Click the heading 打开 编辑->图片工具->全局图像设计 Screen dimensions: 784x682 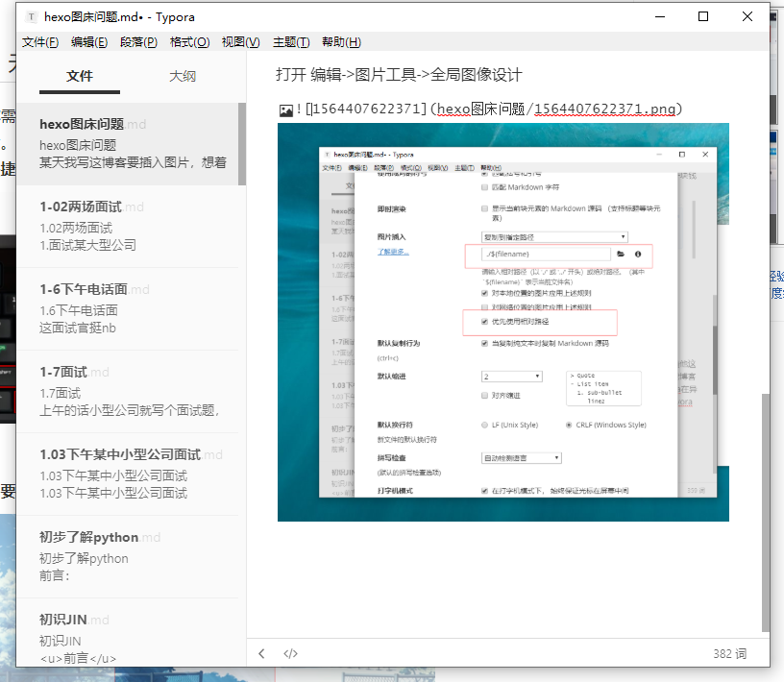tap(399, 75)
